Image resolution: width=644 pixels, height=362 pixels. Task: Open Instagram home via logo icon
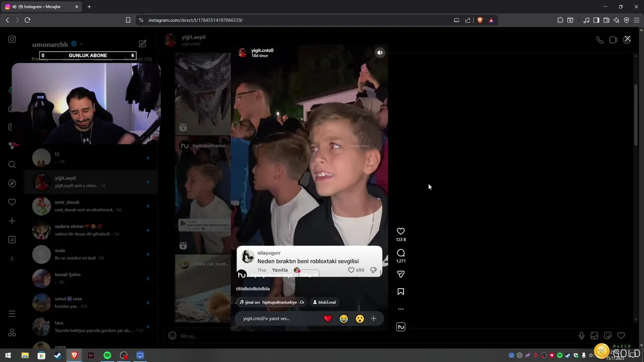(12, 39)
